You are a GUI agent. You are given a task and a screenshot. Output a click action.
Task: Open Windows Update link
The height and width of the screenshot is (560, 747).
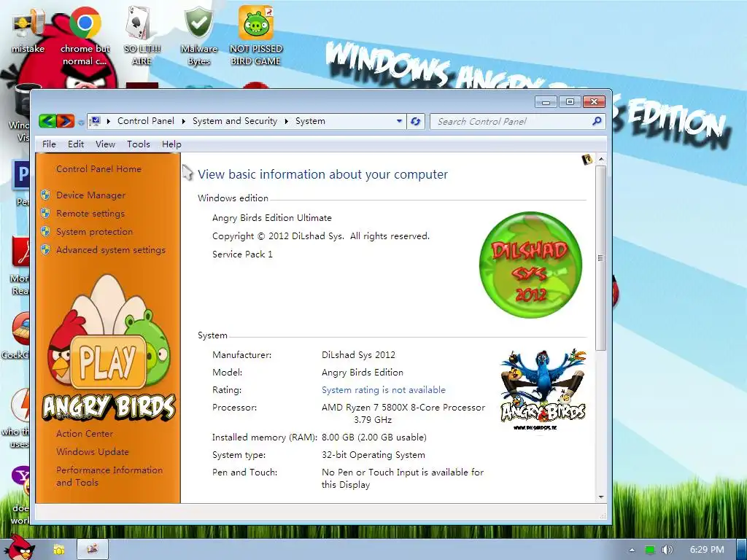coord(93,452)
